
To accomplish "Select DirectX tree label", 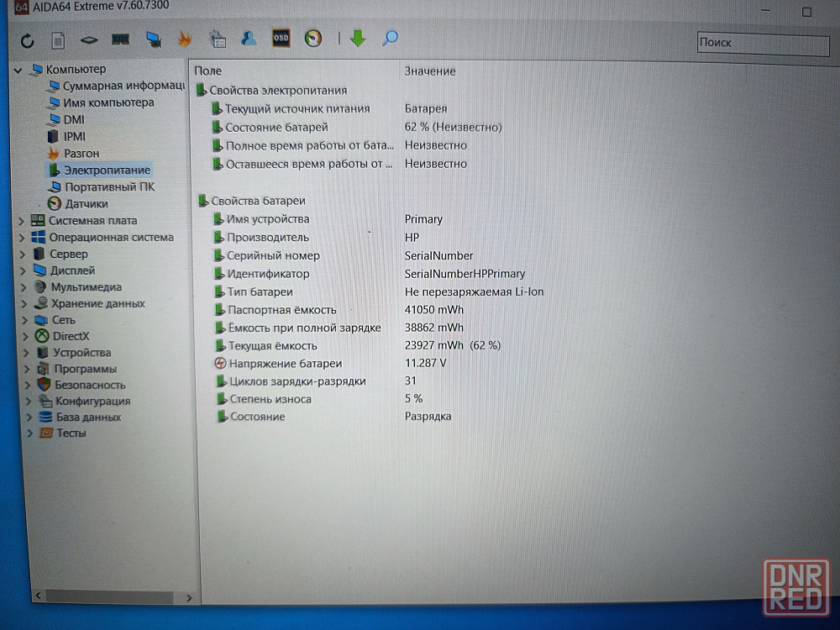I will click(x=71, y=337).
